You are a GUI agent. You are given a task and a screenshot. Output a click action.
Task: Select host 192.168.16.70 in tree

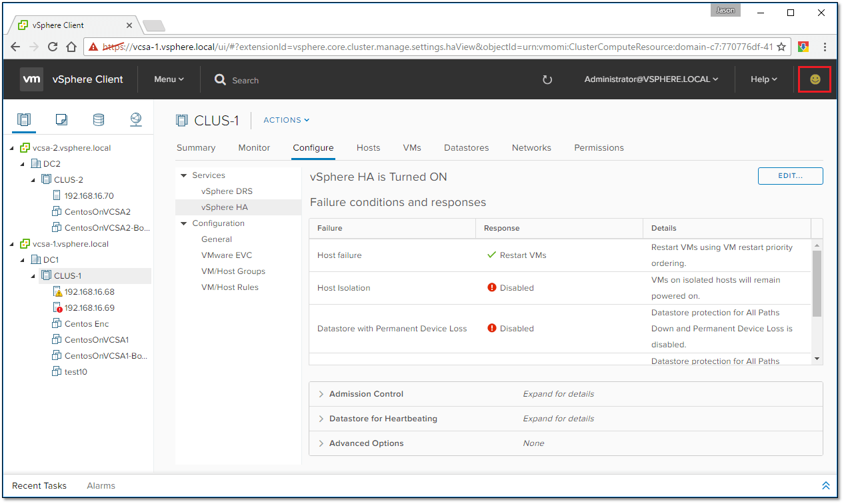(89, 196)
